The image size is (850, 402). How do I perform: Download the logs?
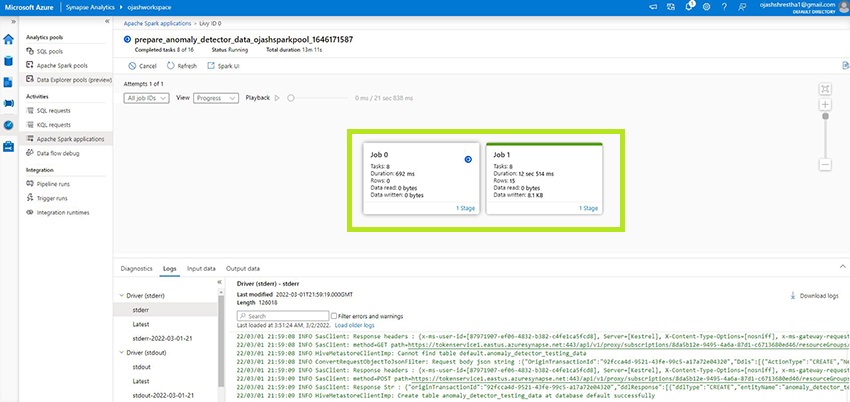pos(814,296)
